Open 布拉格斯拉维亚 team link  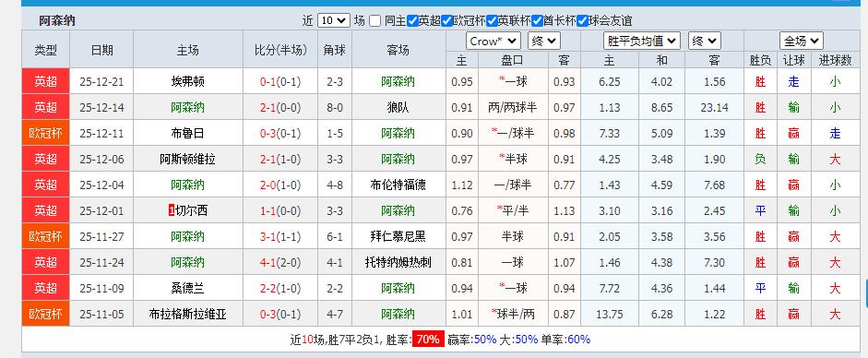point(187,315)
